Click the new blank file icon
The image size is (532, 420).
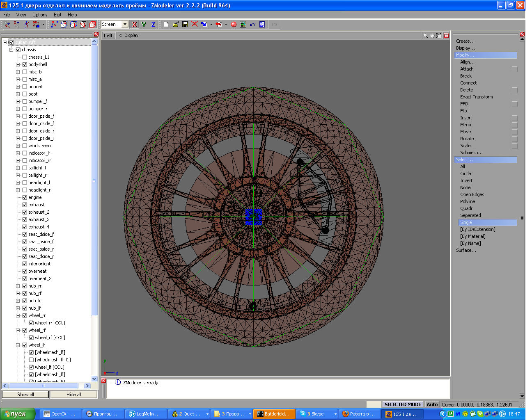[166, 25]
